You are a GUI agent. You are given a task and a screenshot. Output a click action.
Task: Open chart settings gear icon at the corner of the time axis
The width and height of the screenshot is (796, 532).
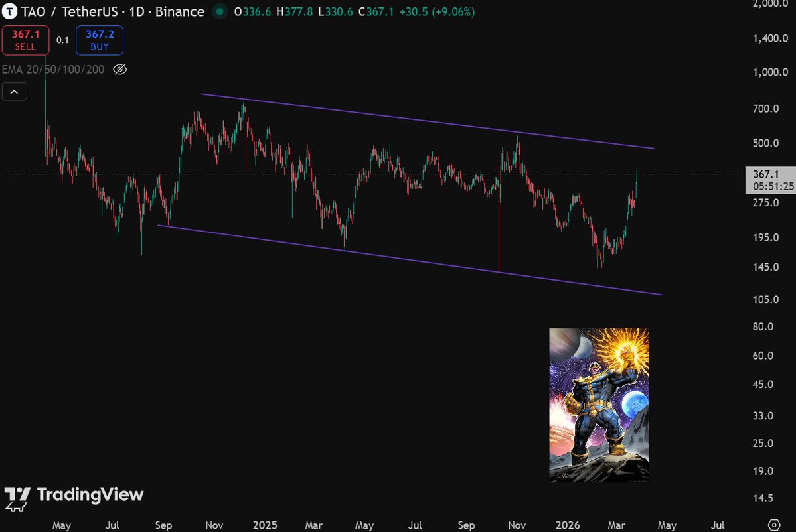[x=773, y=525]
